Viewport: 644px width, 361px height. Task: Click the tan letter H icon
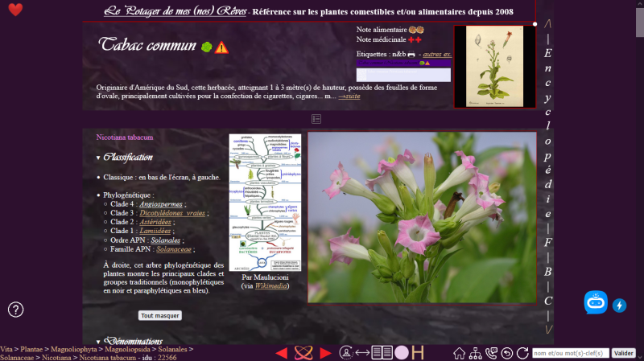(417, 353)
